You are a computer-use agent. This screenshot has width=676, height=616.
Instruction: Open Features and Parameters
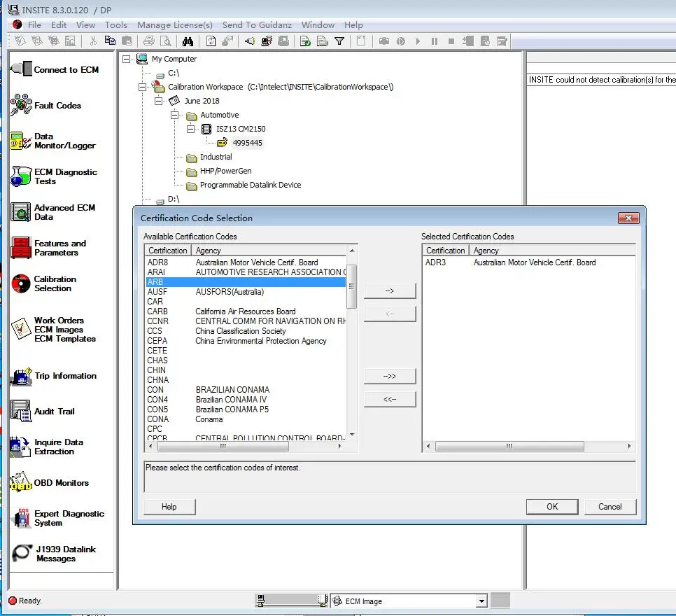(48, 248)
